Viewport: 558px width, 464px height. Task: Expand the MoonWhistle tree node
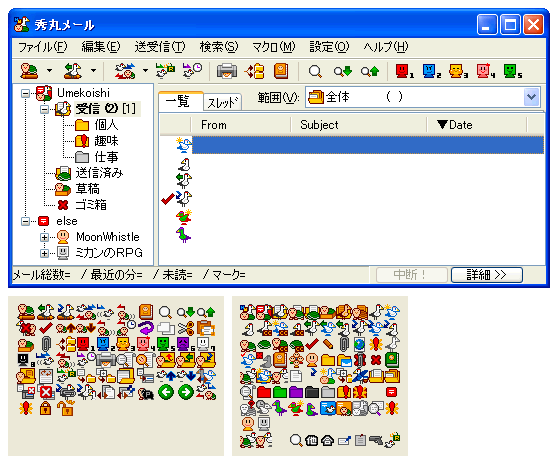point(44,237)
